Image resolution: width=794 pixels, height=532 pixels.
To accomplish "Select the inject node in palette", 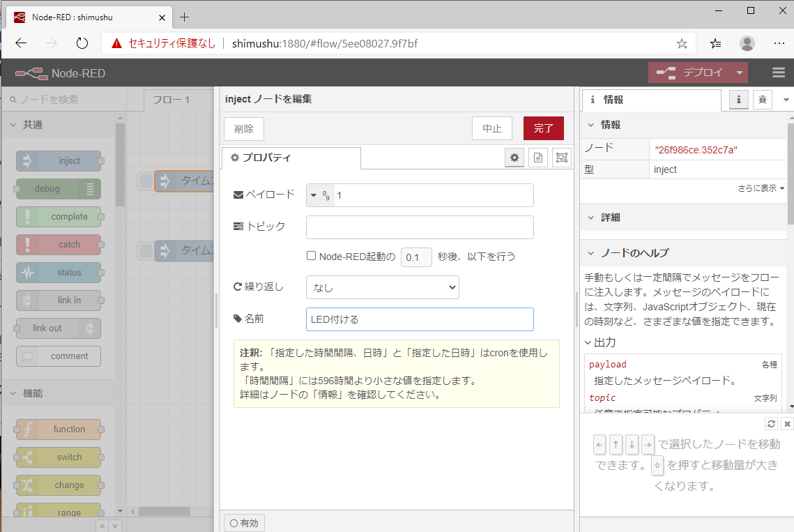I will 59,160.
